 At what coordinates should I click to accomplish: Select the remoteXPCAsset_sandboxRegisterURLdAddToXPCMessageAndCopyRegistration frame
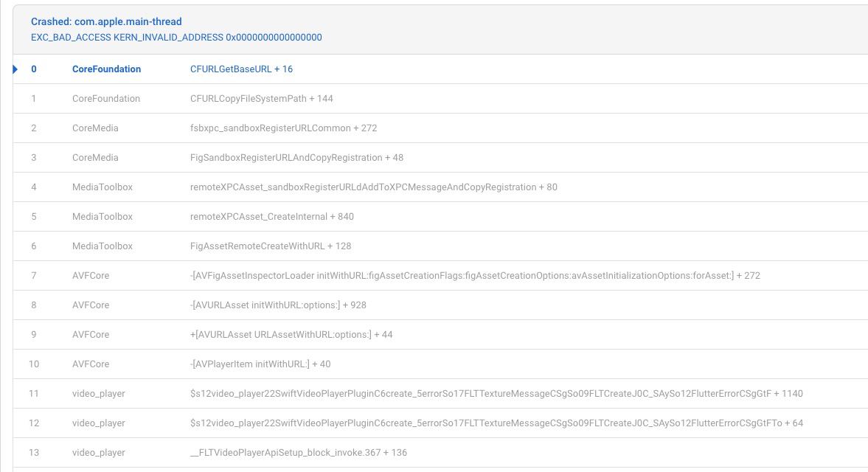pos(373,187)
